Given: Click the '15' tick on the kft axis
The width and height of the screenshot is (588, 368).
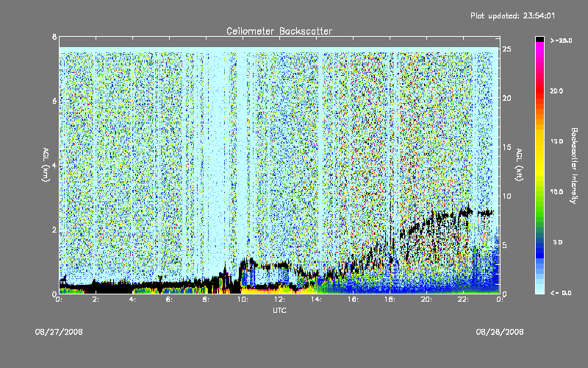Looking at the screenshot, I should (506, 147).
